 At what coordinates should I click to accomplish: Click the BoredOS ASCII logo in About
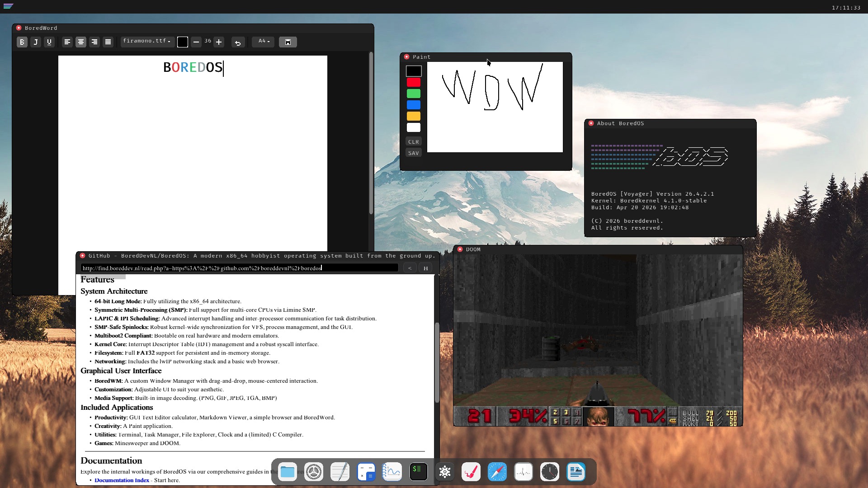660,157
